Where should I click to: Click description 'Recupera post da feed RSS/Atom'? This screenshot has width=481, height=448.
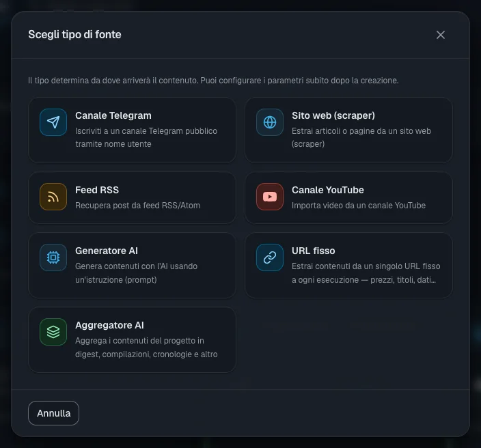tap(138, 206)
